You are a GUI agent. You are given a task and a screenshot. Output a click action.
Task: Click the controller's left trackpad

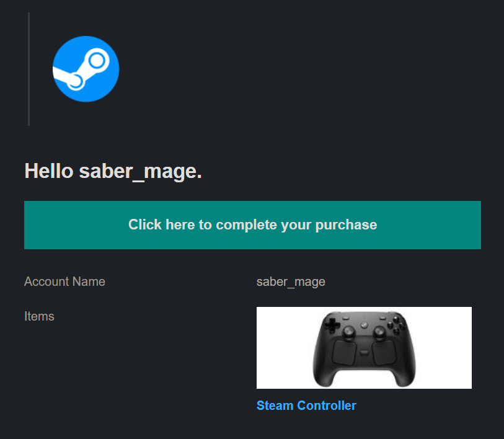[344, 352]
